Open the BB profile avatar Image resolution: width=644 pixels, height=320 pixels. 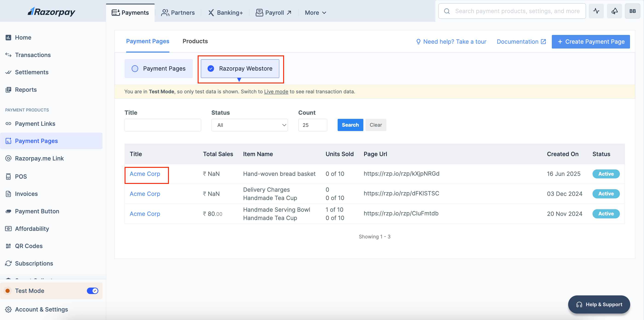633,11
